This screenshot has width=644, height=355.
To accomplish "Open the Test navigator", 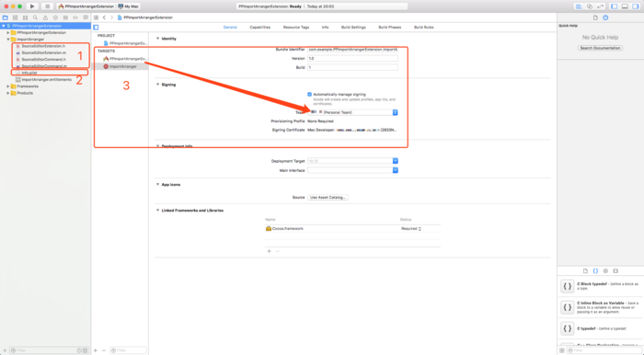I will 55,17.
